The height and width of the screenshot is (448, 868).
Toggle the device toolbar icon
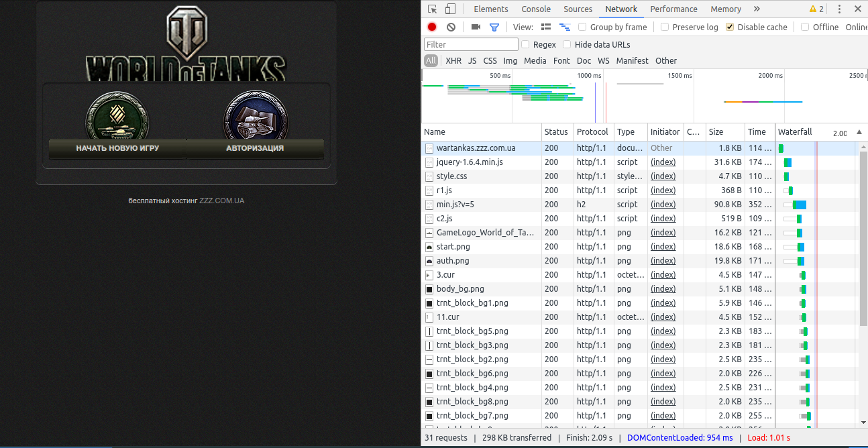(x=450, y=9)
